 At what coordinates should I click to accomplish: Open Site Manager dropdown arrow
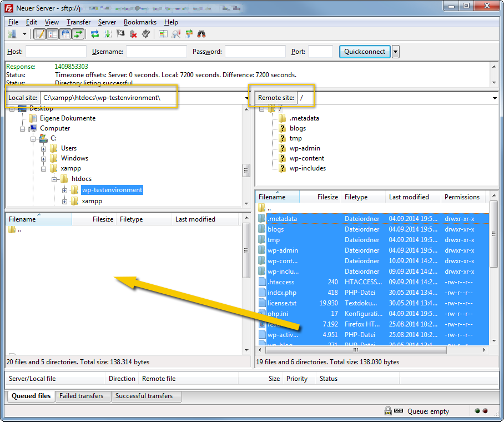tap(24, 34)
